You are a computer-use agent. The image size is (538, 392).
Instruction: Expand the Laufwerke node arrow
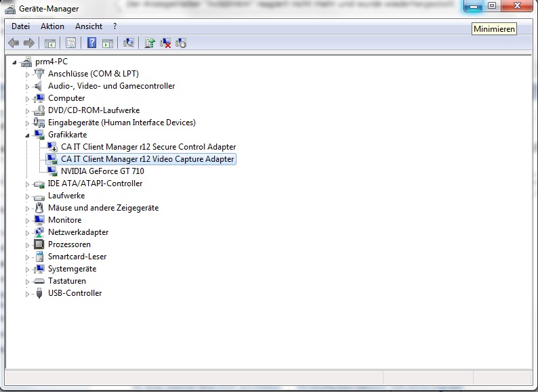coord(27,196)
